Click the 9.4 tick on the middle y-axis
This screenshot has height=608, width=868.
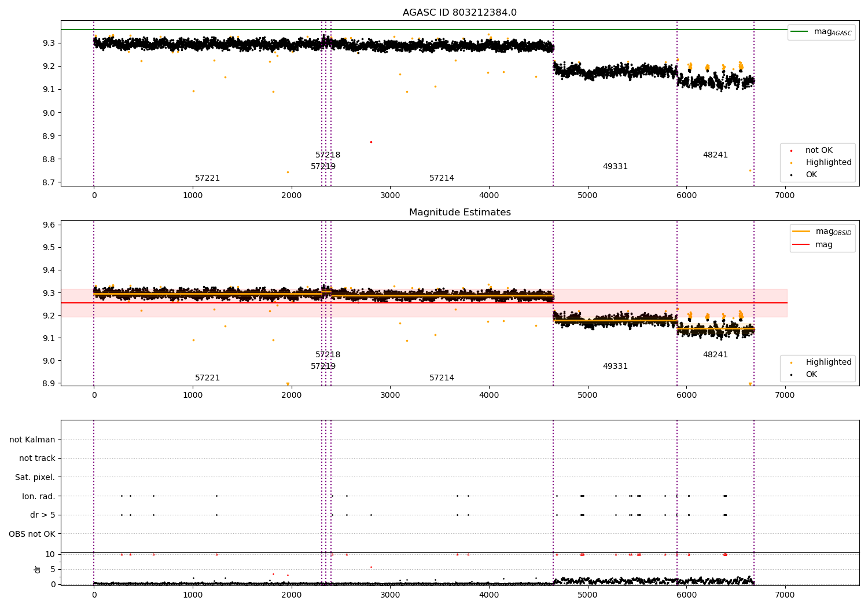[49, 270]
